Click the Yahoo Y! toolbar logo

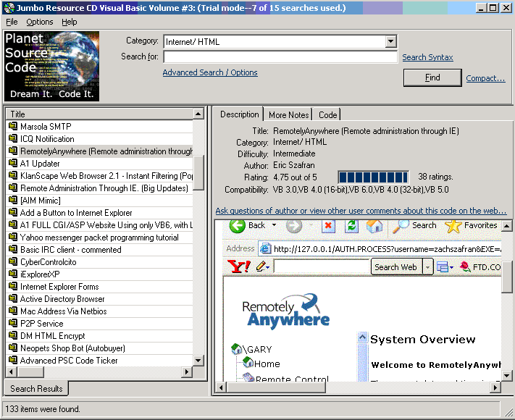(x=239, y=266)
